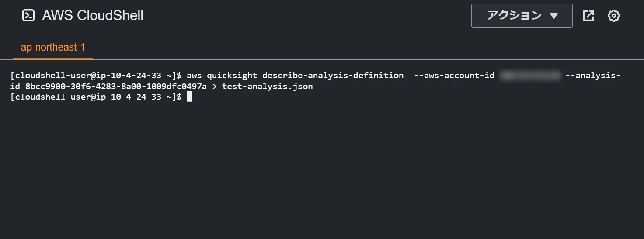Click the blurred AWS account ID value
The image size is (644, 239).
[530, 75]
